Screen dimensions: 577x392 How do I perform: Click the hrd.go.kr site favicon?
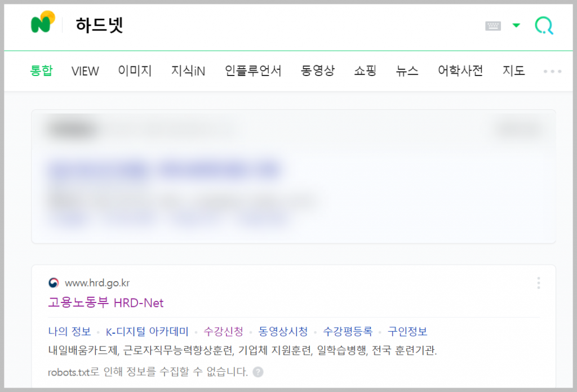pyautogui.click(x=54, y=283)
